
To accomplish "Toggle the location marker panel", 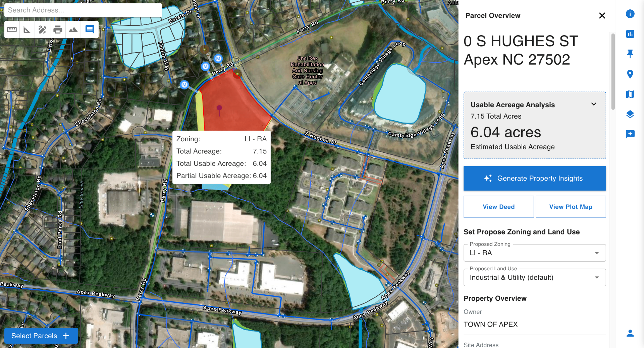I will tap(630, 74).
